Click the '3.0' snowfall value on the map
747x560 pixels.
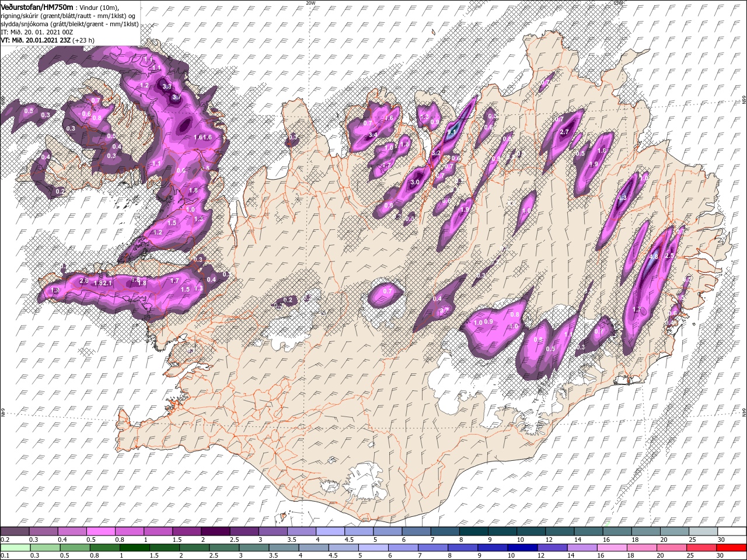click(416, 183)
